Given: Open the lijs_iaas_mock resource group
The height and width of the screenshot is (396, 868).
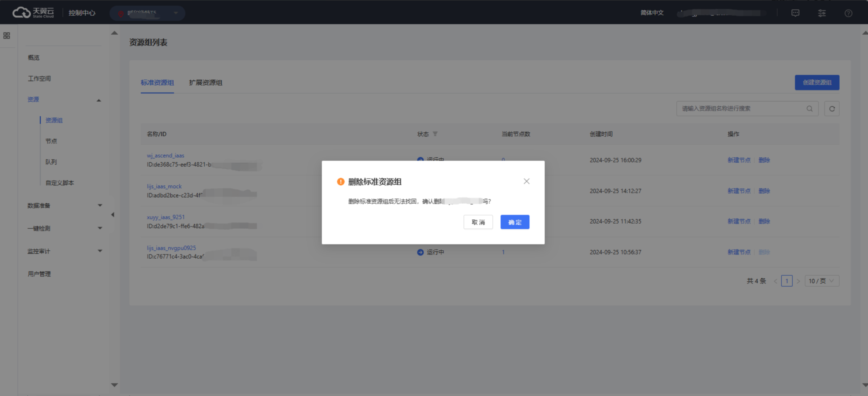Looking at the screenshot, I should click(x=164, y=186).
